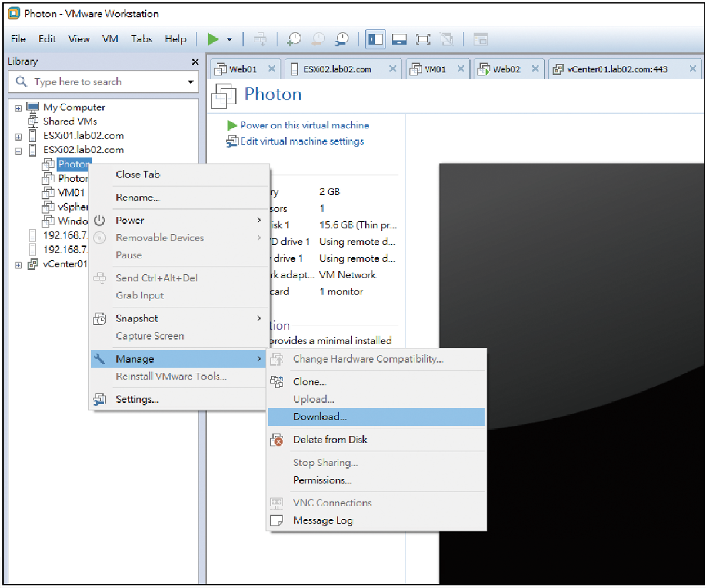
Task: Expand the vCenter01 tree node
Action: 18,264
